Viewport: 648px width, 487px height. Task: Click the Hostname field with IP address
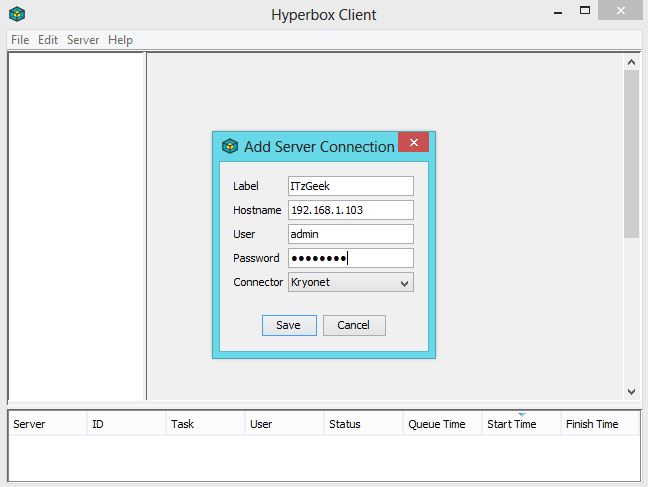point(350,210)
